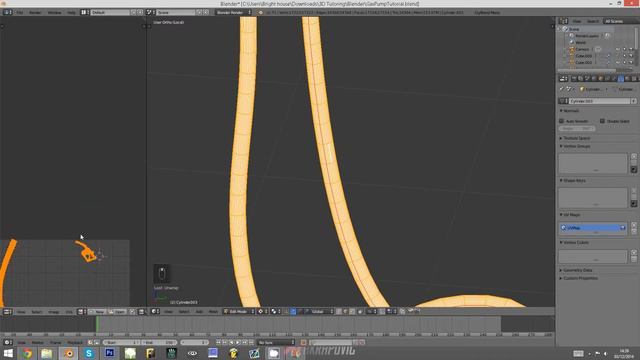This screenshot has width=640, height=360.
Task: Collapse the Vertex Groups panel
Action: 575,146
